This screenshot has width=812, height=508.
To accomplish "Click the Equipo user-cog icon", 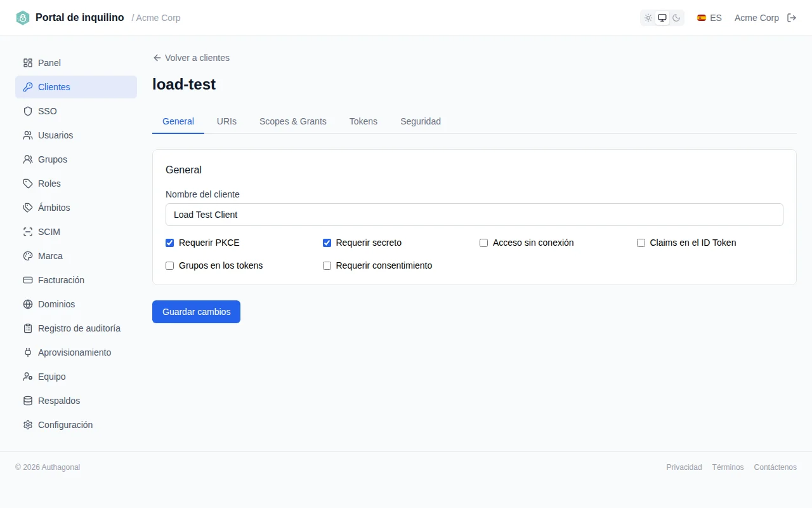I will [x=28, y=377].
